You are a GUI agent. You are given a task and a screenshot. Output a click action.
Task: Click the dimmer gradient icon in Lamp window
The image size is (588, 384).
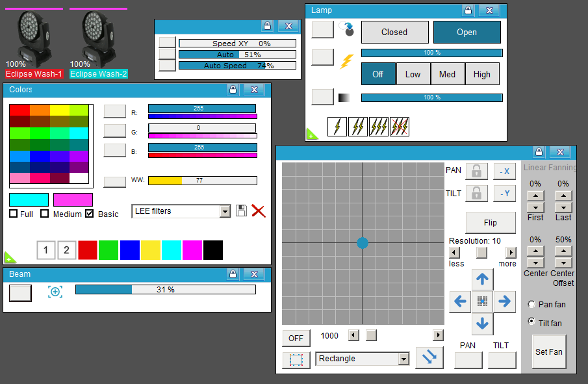344,98
